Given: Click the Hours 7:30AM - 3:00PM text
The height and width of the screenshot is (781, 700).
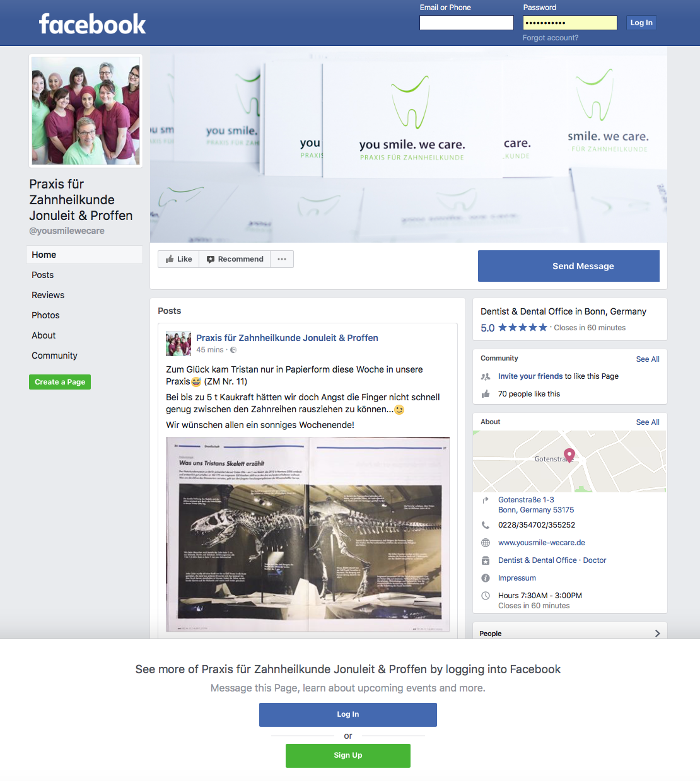Looking at the screenshot, I should click(x=540, y=596).
